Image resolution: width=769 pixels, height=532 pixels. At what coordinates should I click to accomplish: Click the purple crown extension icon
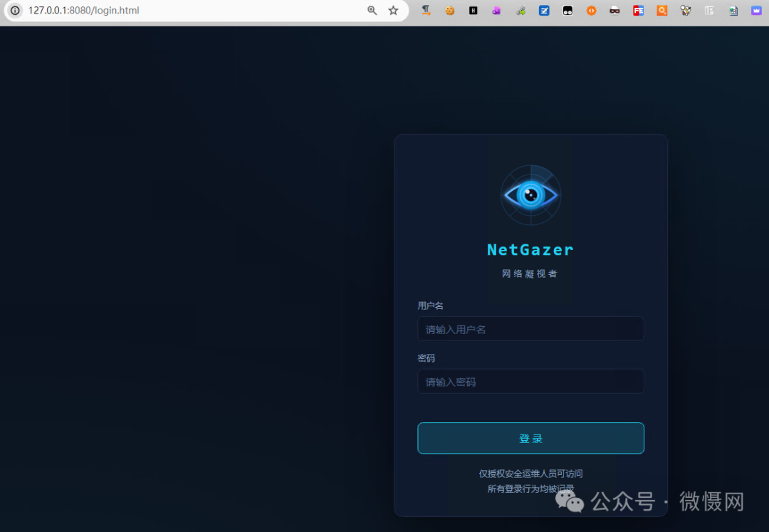coord(756,10)
